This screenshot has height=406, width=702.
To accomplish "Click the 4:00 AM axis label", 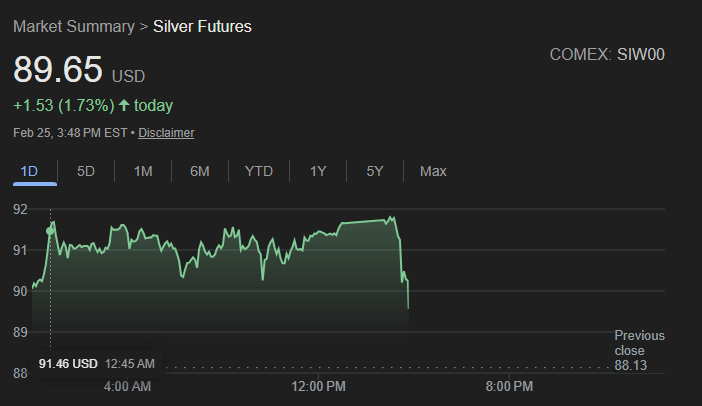I will [128, 386].
